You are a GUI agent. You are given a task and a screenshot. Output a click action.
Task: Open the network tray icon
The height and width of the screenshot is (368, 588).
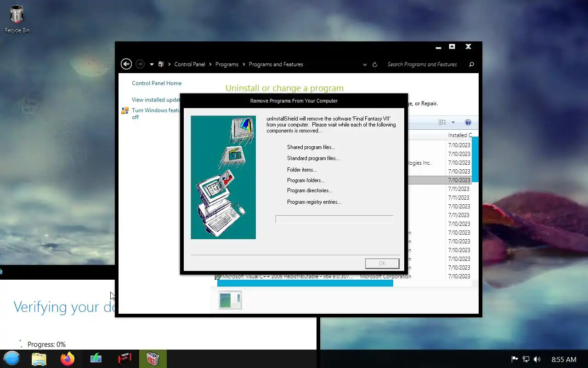(526, 359)
